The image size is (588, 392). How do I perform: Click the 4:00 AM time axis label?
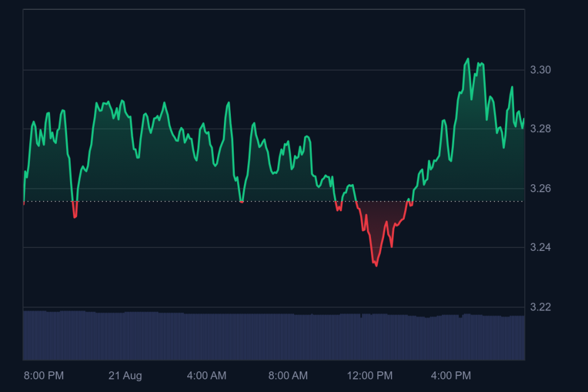[207, 376]
